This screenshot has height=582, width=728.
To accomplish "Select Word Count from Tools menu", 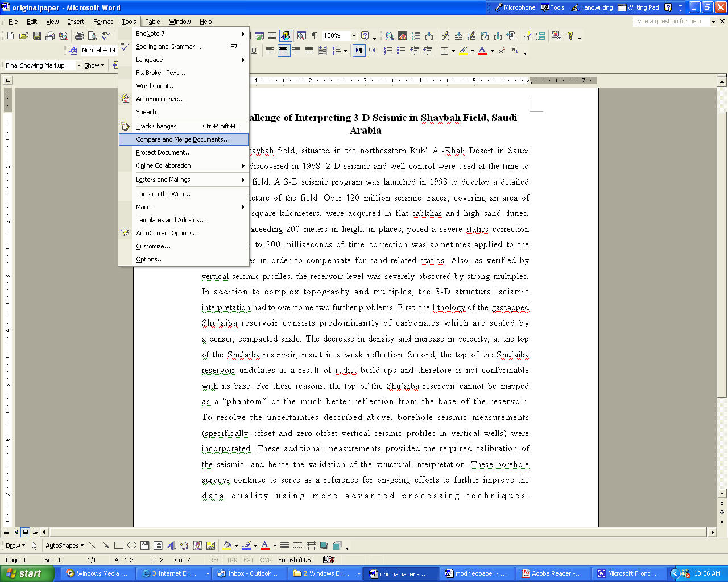I will [x=184, y=86].
